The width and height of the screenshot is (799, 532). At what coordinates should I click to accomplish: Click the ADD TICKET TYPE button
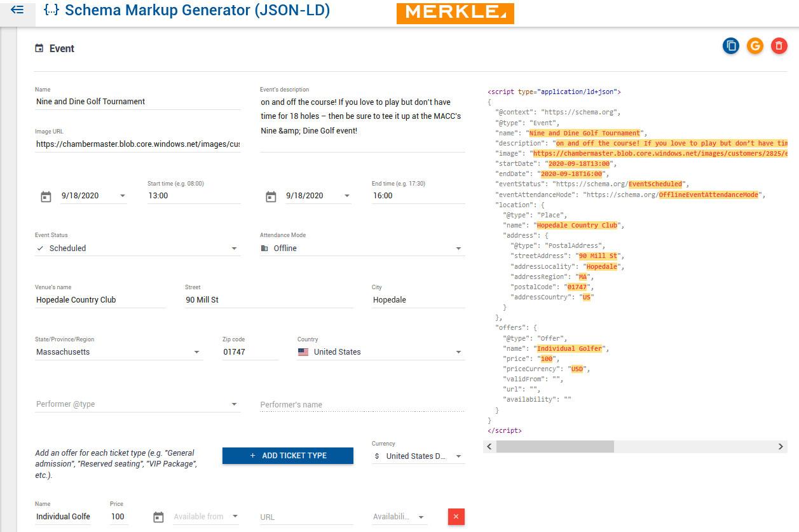click(288, 456)
